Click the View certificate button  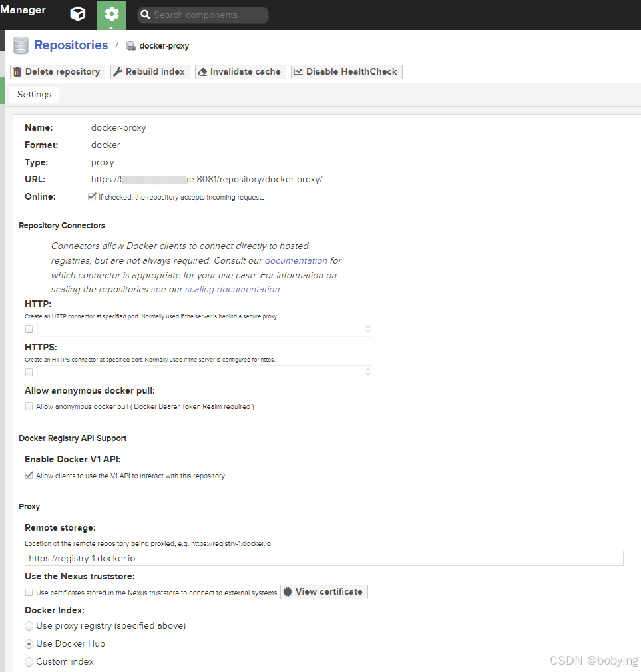324,592
